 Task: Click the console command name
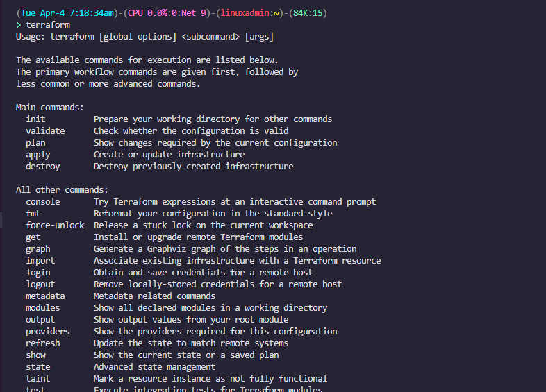point(43,202)
